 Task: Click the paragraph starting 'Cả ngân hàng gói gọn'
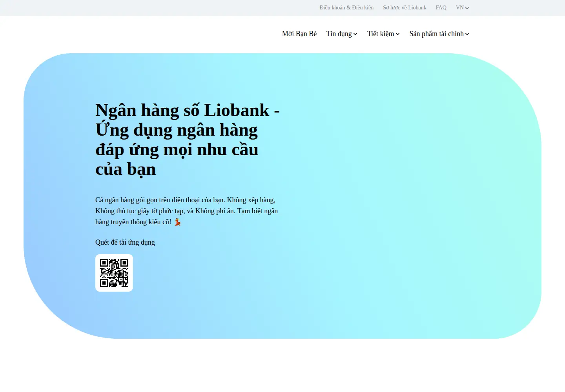(x=187, y=211)
